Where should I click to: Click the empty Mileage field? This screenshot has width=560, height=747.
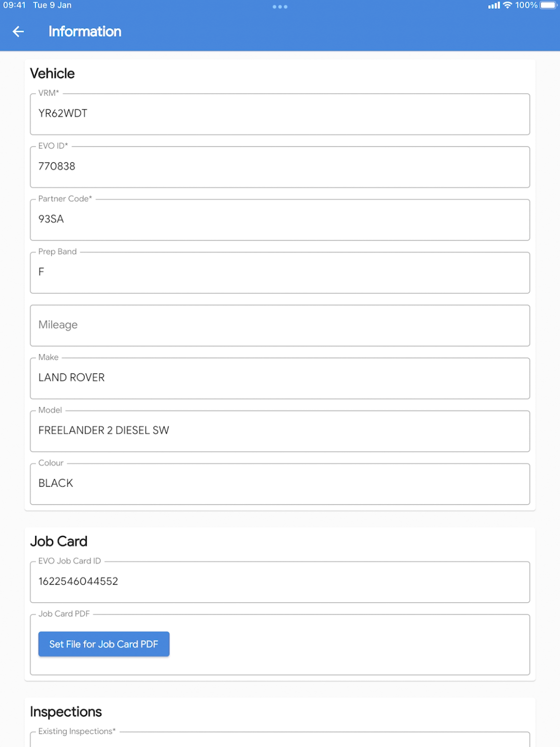point(280,325)
